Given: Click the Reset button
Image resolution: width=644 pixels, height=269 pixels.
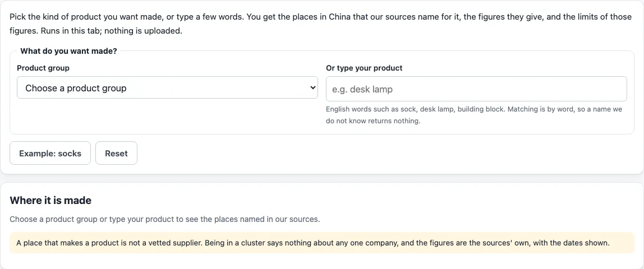Looking at the screenshot, I should pyautogui.click(x=116, y=154).
